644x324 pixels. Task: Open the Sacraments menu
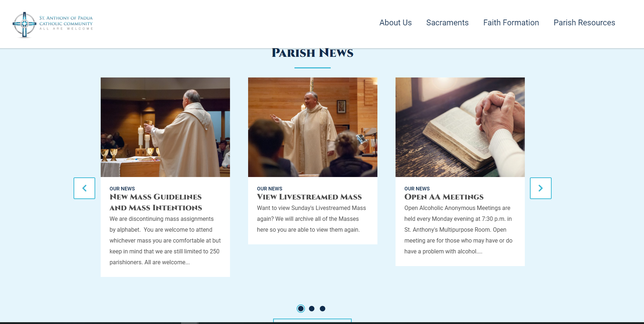point(447,22)
